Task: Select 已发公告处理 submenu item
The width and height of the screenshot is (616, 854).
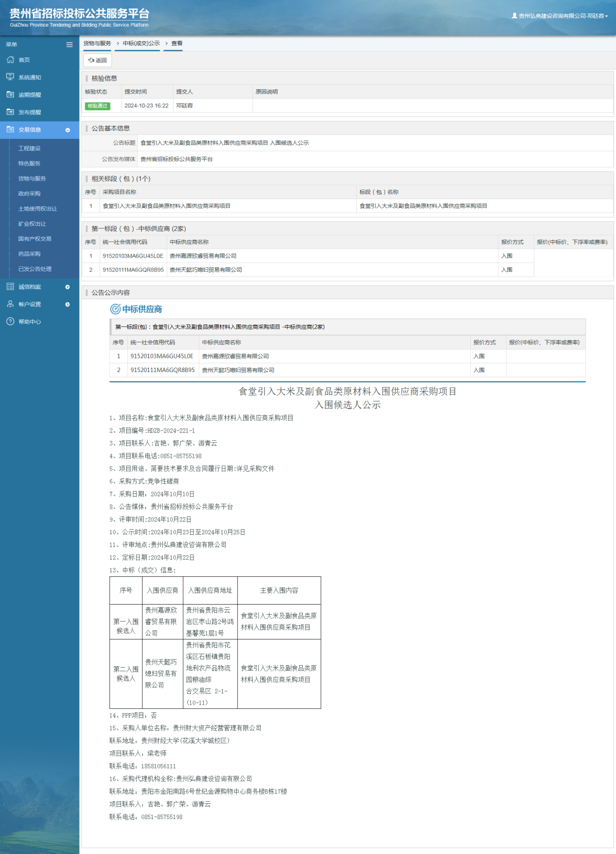Action: 35,269
